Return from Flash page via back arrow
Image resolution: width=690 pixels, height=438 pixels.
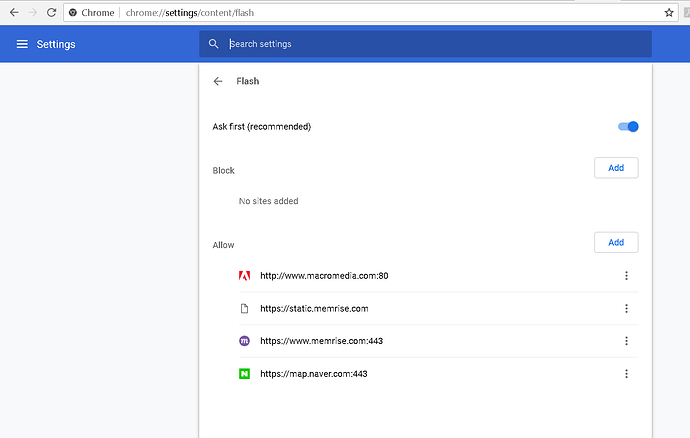(x=218, y=81)
